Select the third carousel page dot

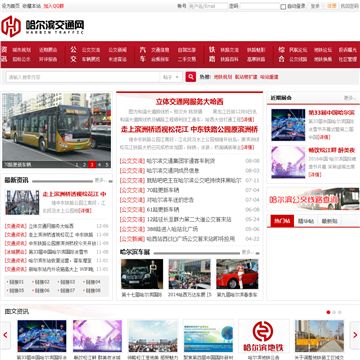tap(340, 312)
